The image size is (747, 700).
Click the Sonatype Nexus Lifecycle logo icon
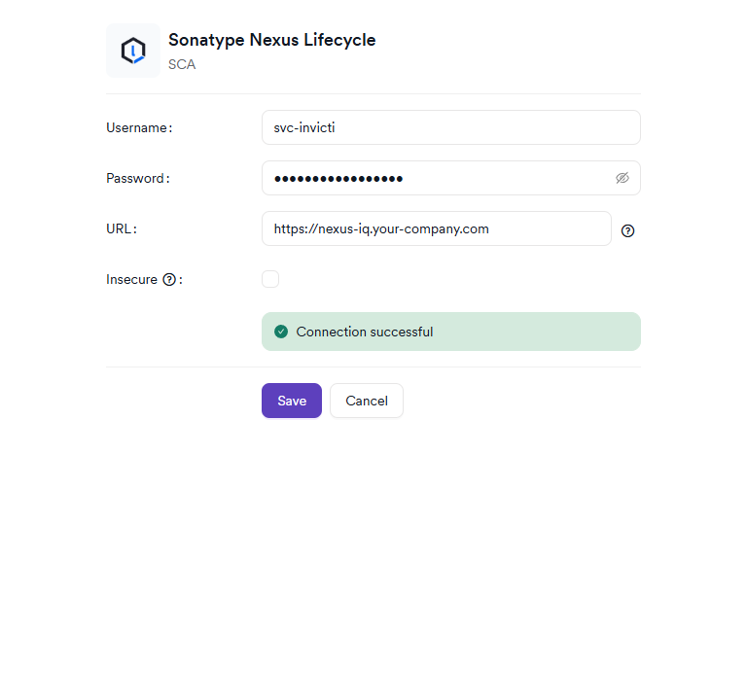(x=133, y=51)
